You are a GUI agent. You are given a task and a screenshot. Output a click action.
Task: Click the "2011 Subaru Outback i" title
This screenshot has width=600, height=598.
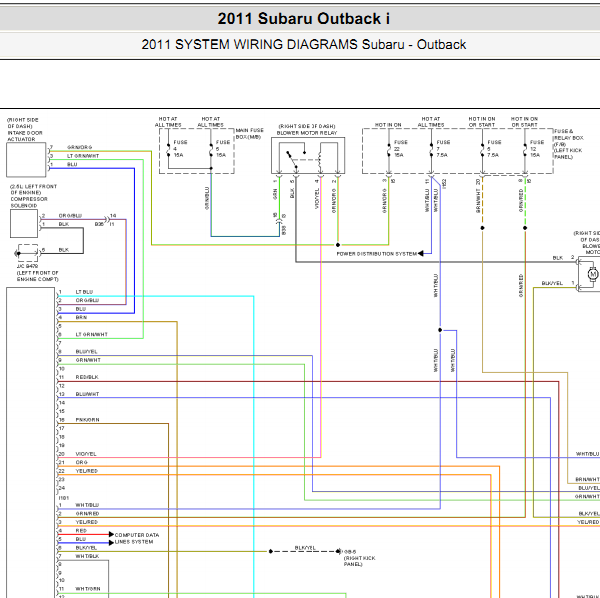pyautogui.click(x=303, y=18)
